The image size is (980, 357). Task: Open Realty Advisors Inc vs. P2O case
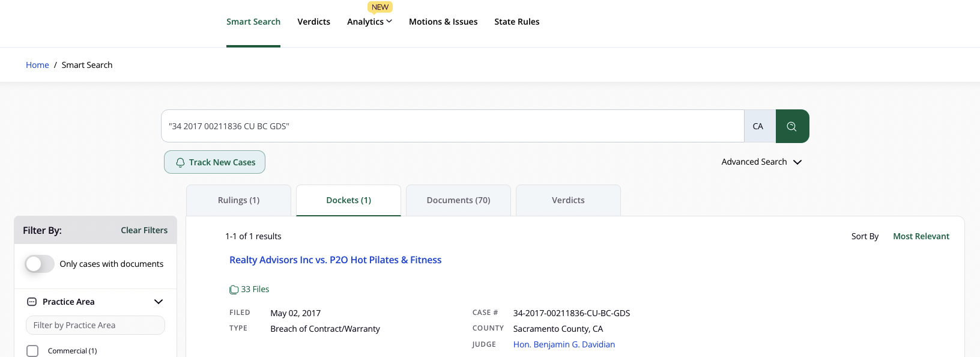(335, 260)
